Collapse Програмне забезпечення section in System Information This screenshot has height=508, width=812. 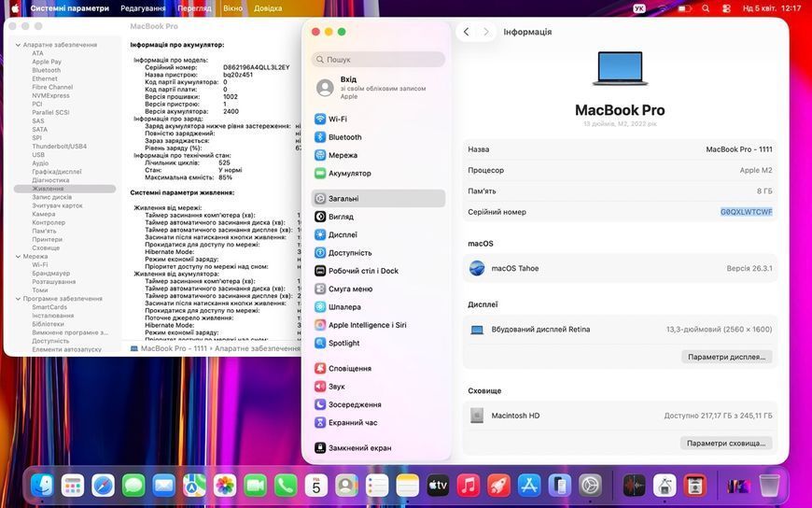tap(18, 299)
